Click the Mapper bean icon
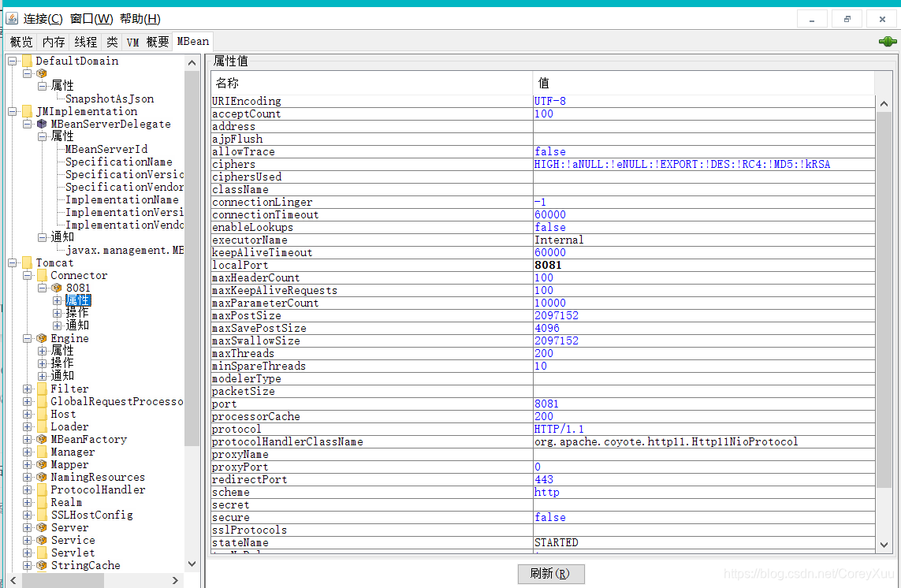 click(42, 464)
